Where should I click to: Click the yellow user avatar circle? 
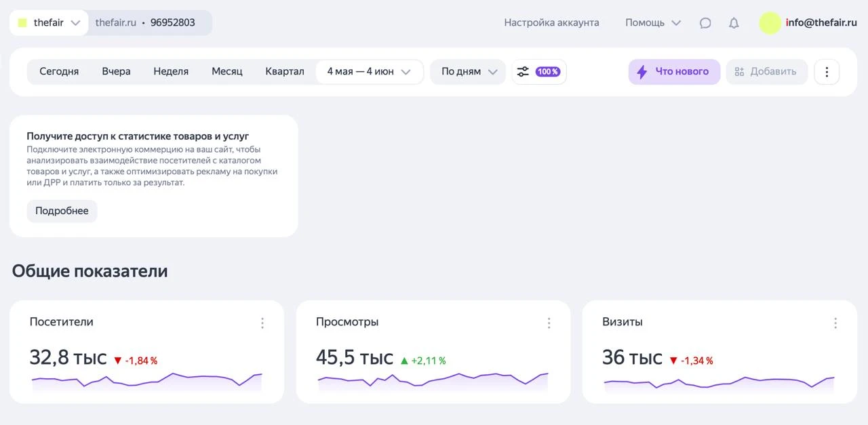770,23
